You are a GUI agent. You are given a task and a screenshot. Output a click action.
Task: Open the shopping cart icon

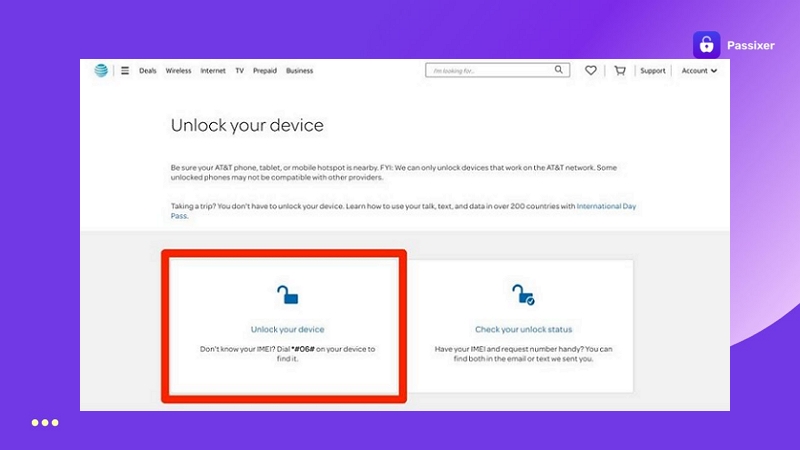tap(619, 71)
